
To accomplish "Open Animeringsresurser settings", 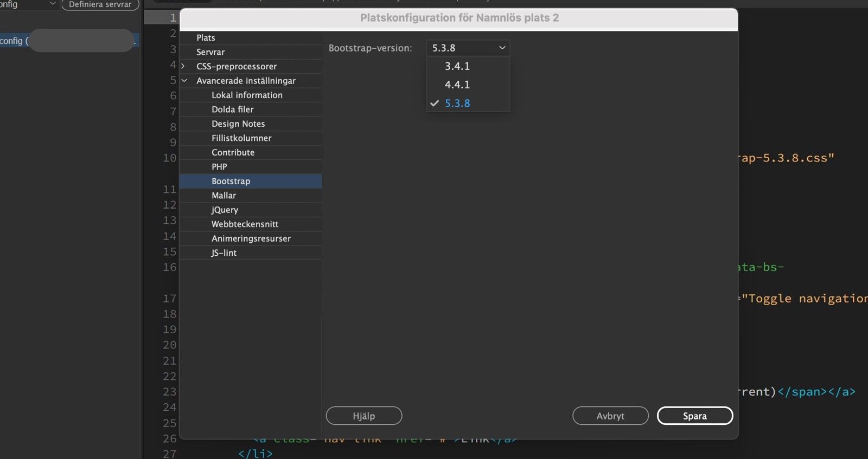I will pos(251,238).
